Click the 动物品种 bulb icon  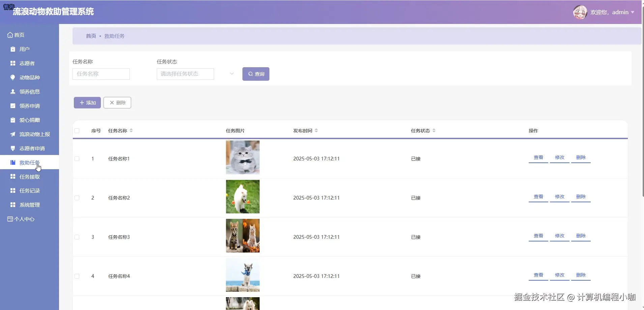pos(13,78)
